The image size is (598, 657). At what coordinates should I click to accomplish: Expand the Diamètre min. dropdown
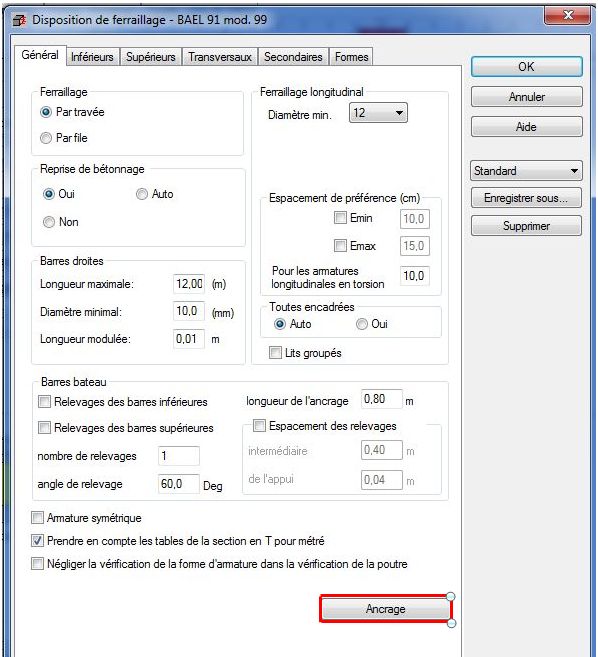(378, 113)
